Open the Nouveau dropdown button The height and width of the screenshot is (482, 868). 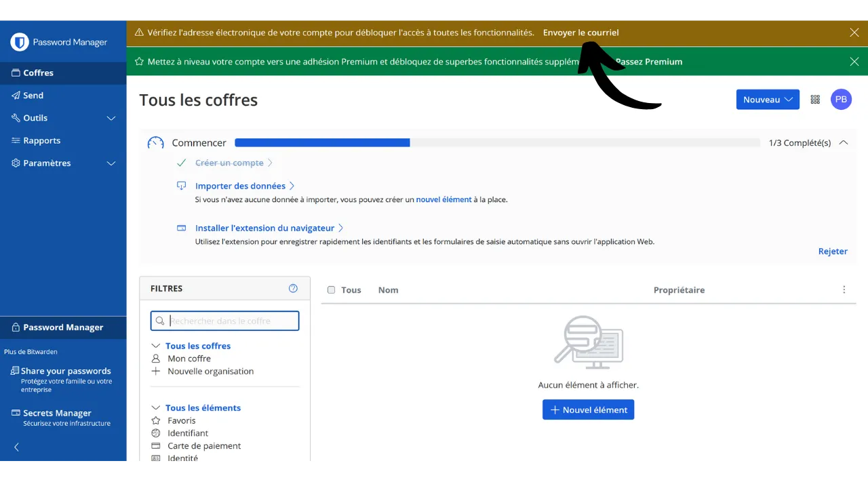pyautogui.click(x=768, y=100)
